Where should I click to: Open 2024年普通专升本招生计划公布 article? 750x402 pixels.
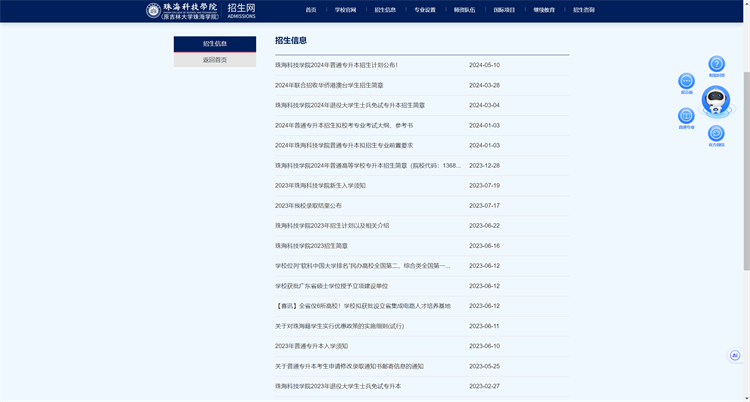pos(336,65)
